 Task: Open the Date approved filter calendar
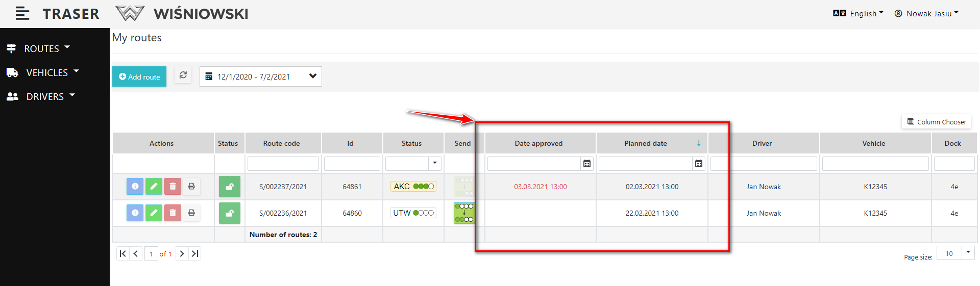point(587,164)
